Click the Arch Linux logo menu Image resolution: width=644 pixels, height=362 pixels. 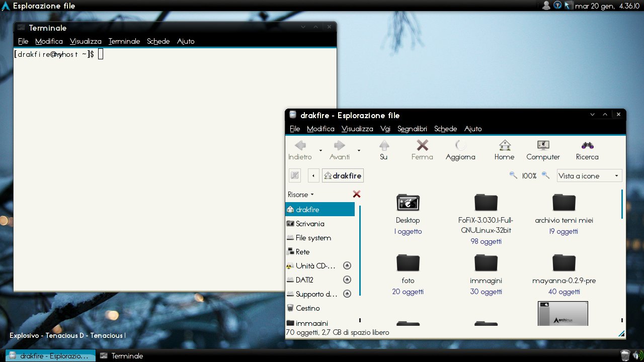pos(6,6)
